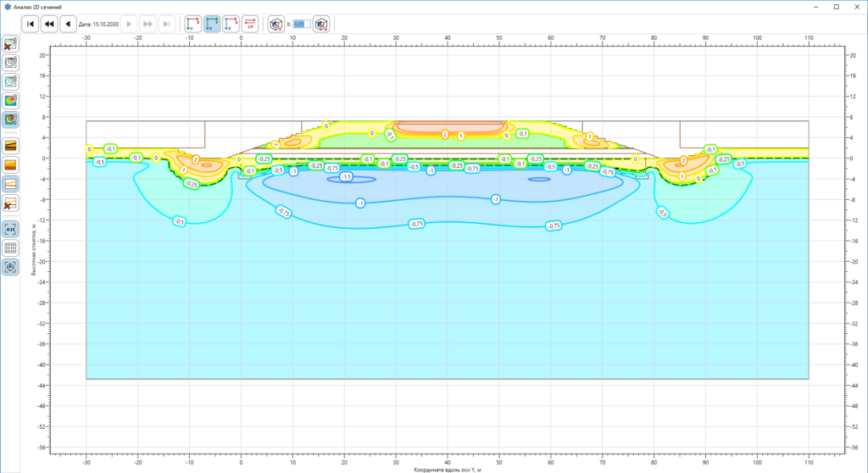Viewport: 868px width, 473px height.
Task: Click the vertical axis title "Высотная отметка, м"
Action: pos(33,250)
